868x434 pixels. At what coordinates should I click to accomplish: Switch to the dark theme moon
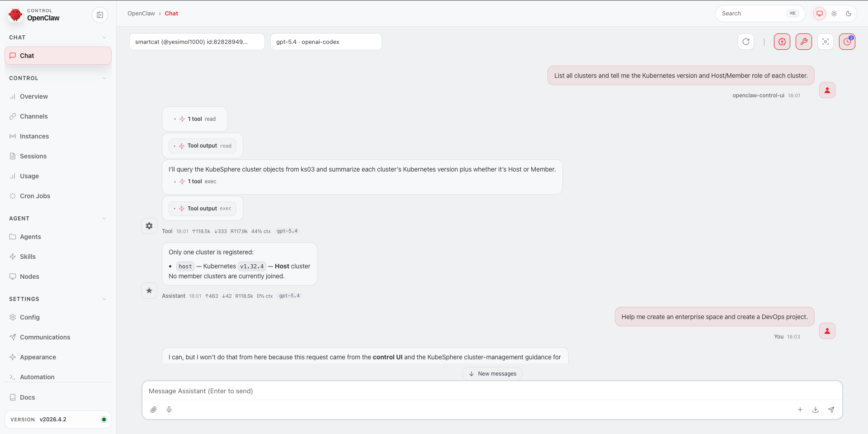tap(849, 14)
